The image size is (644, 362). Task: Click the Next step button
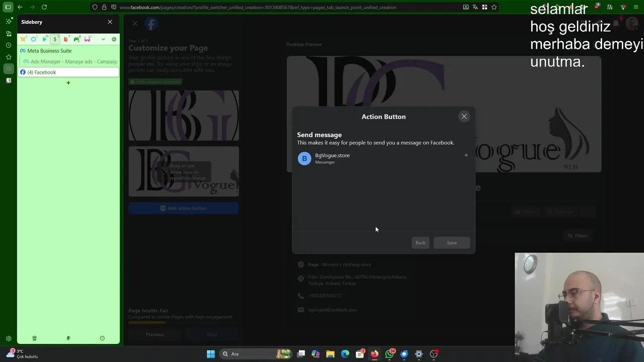(212, 335)
